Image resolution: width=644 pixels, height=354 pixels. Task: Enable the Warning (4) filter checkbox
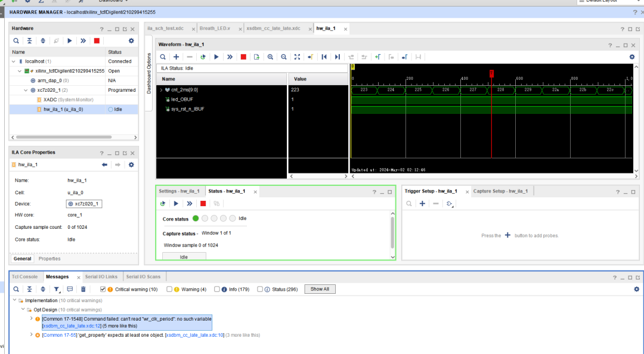click(x=169, y=290)
